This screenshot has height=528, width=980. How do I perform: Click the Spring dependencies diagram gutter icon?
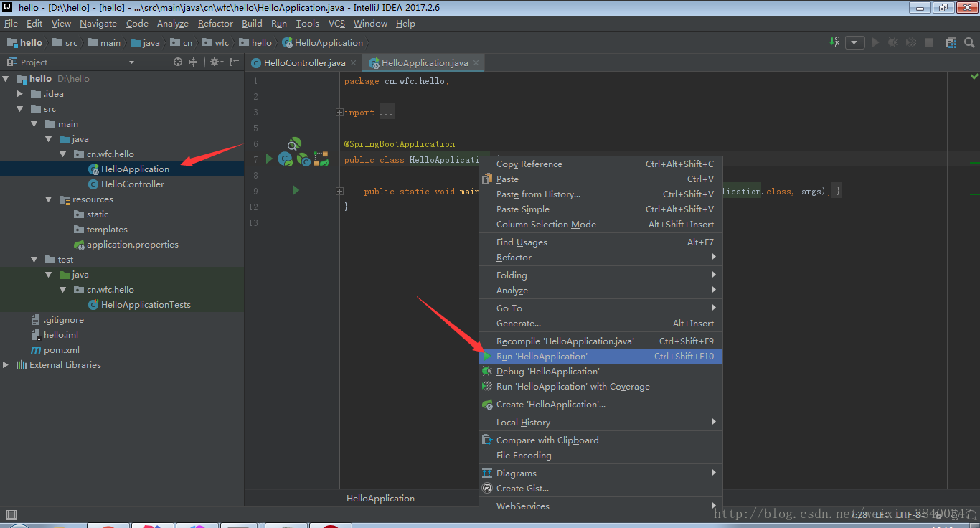pos(321,159)
